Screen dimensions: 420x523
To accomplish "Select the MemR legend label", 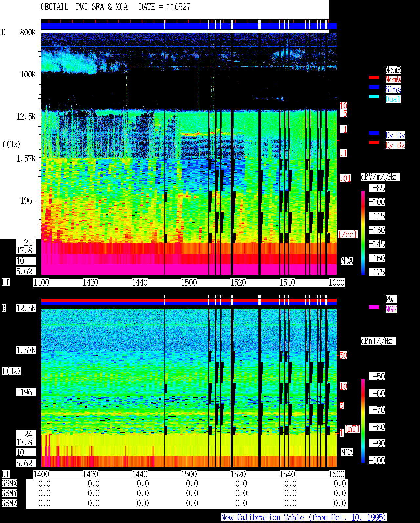I will pos(393,70).
